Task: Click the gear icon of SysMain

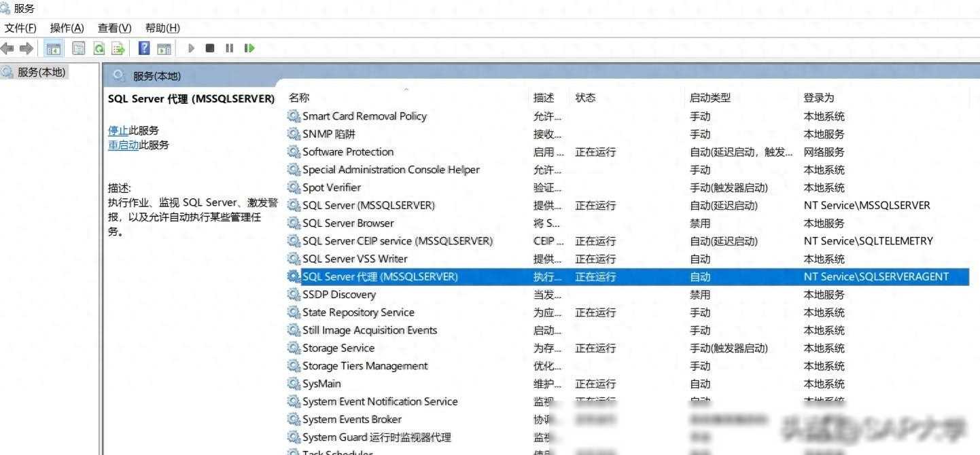Action: click(x=294, y=384)
